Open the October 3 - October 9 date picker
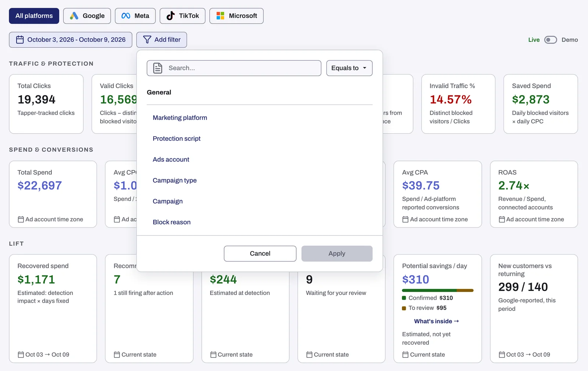Image resolution: width=588 pixels, height=371 pixels. coord(71,40)
